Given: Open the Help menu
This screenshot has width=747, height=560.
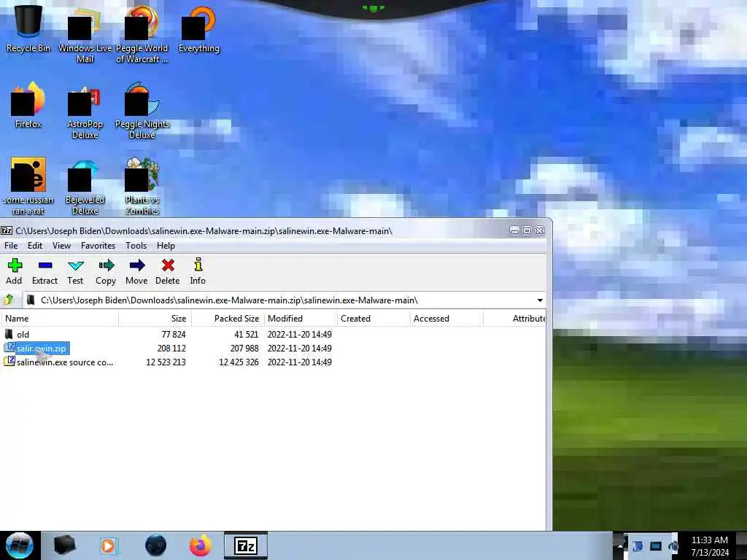Looking at the screenshot, I should click(166, 246).
